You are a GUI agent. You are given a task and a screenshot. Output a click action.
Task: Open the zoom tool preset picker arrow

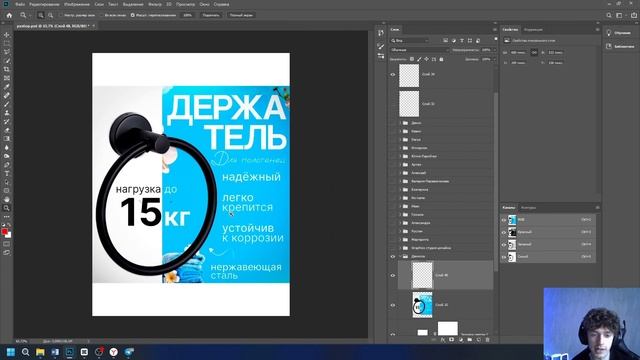coord(30,16)
